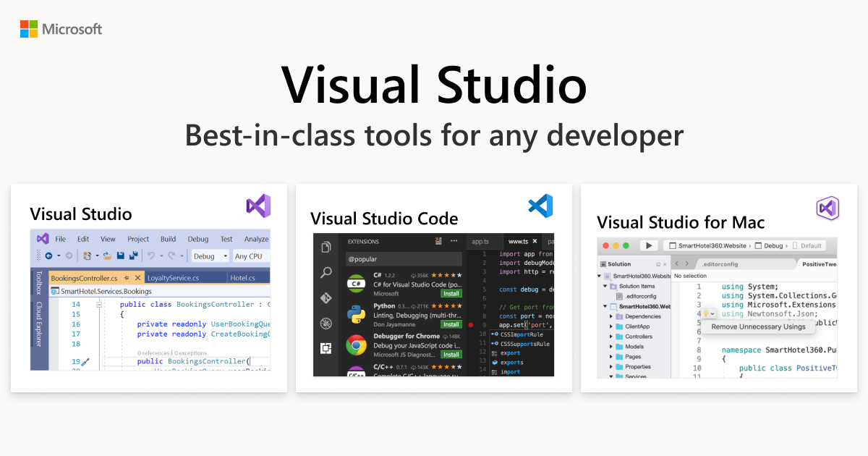Screen dimensions: 868x456
Task: Open the Extensions icon at the sidebar bottom
Action: [325, 347]
